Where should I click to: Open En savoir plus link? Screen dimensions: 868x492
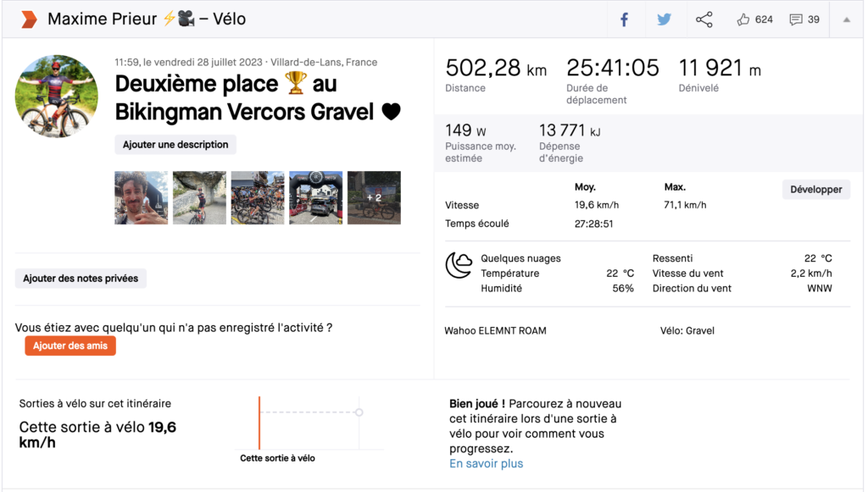point(486,464)
